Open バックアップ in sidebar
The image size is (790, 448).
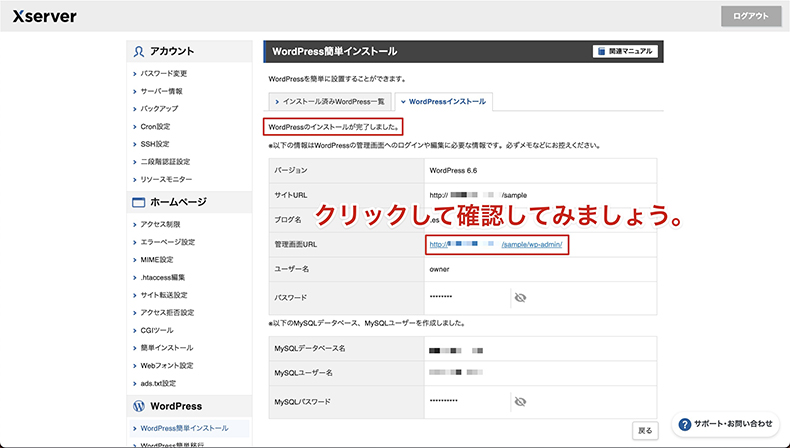point(159,109)
